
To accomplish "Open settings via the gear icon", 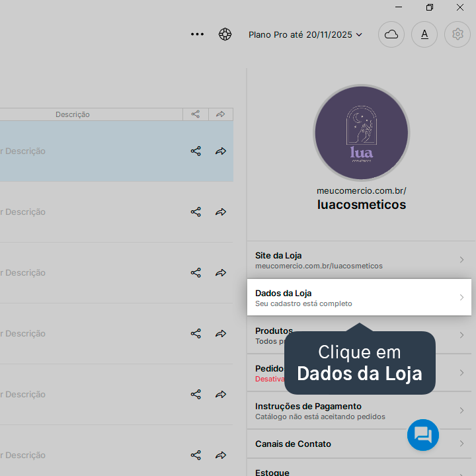I will coord(457,34).
